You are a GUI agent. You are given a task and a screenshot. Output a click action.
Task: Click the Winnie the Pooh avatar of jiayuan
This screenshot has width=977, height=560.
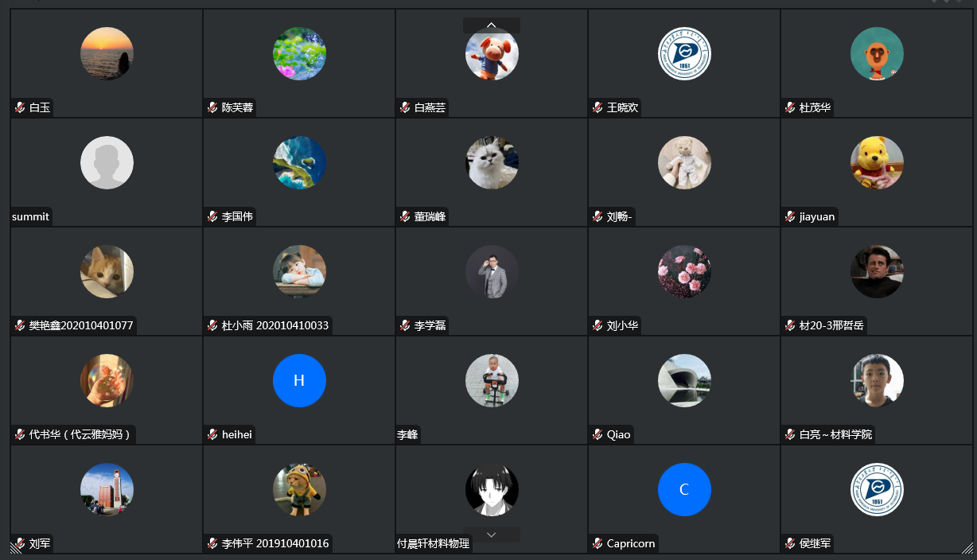click(x=877, y=162)
